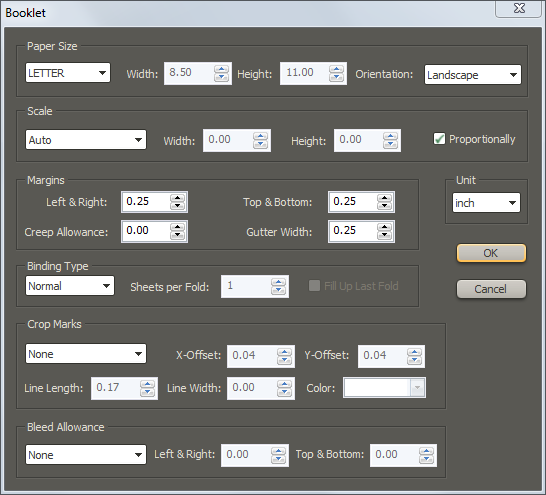This screenshot has height=495, width=546.
Task: Decrease Scale Width with down arrow
Action: pos(260,144)
